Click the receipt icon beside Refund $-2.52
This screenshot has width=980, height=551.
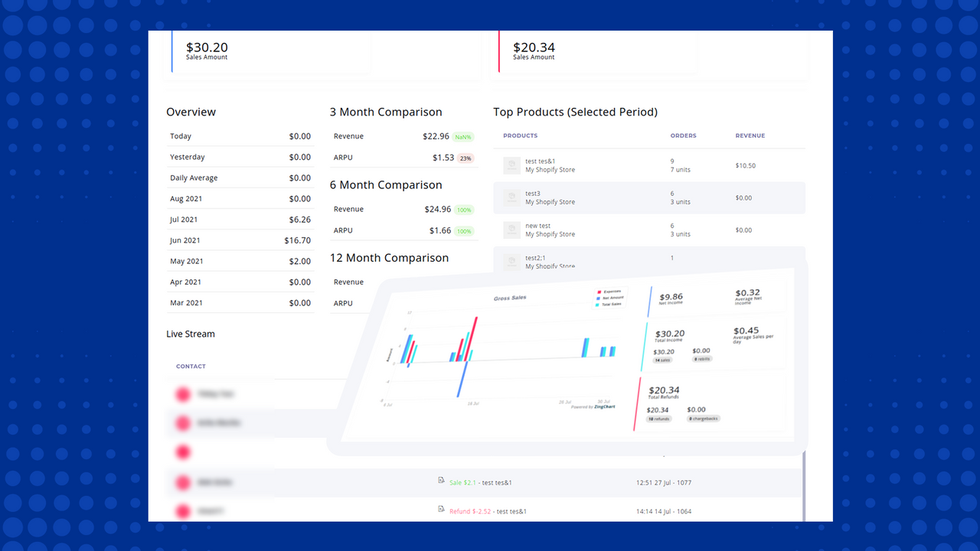pos(442,510)
